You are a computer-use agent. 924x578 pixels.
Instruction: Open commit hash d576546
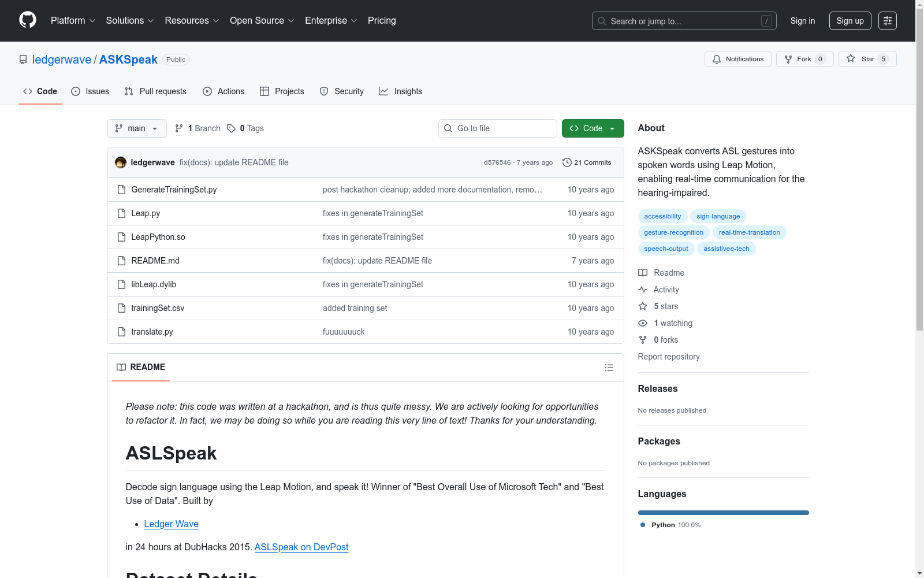tap(497, 162)
